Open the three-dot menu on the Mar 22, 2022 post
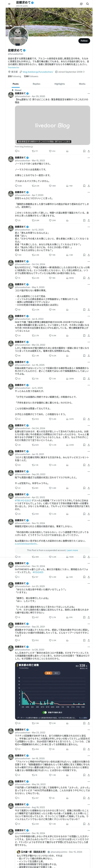The width and height of the screenshot is (98, 868). pos(89,342)
